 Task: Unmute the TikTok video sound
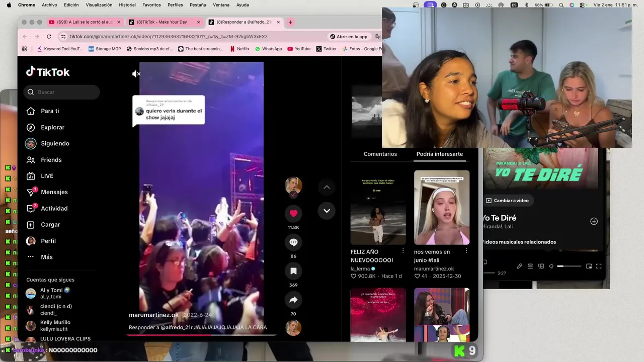(x=136, y=74)
